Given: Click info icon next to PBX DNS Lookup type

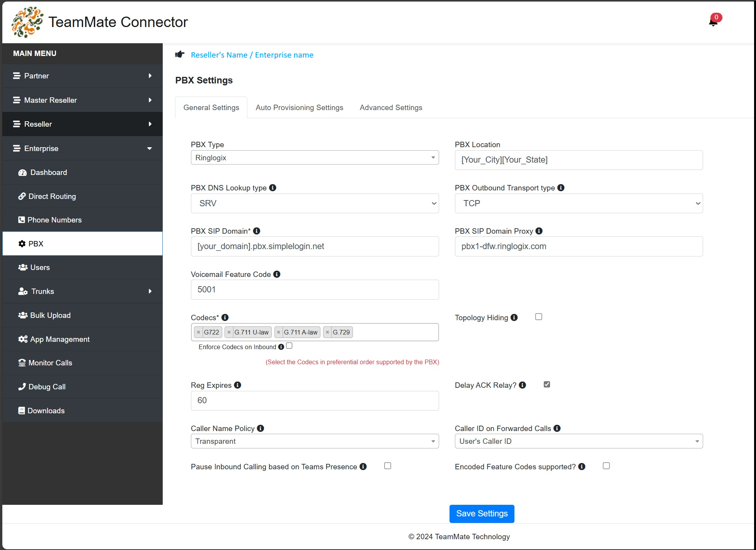Looking at the screenshot, I should click(272, 188).
